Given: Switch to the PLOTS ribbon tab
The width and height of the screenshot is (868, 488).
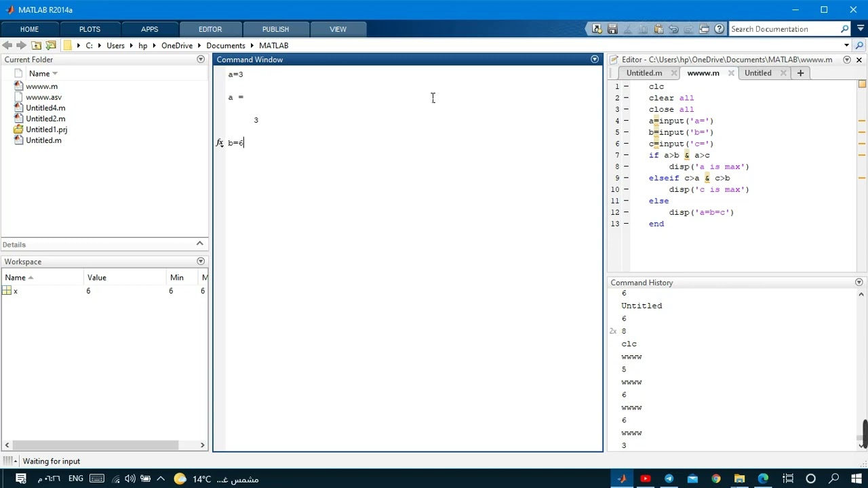Looking at the screenshot, I should click(90, 29).
